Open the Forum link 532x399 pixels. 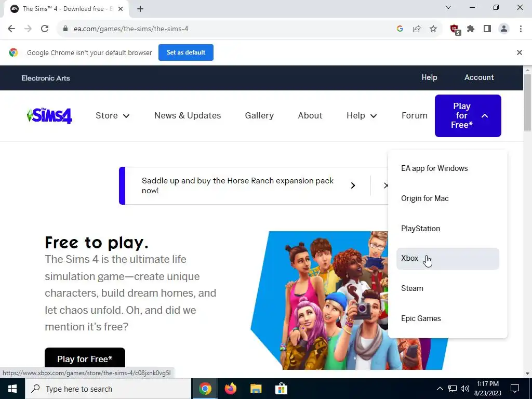tap(414, 116)
